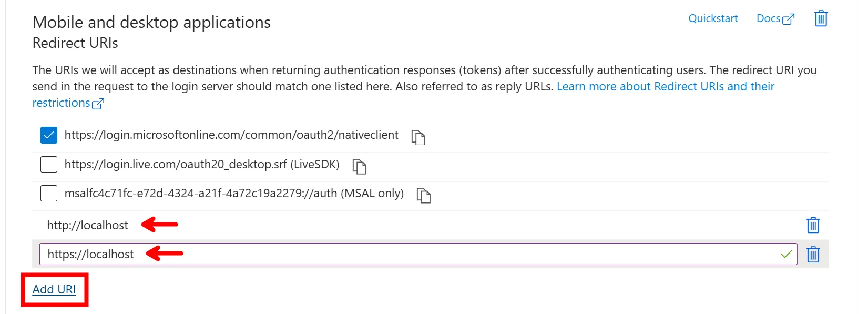Click the Add URI button
Screen dimensions: 868x314
pyautogui.click(x=54, y=289)
